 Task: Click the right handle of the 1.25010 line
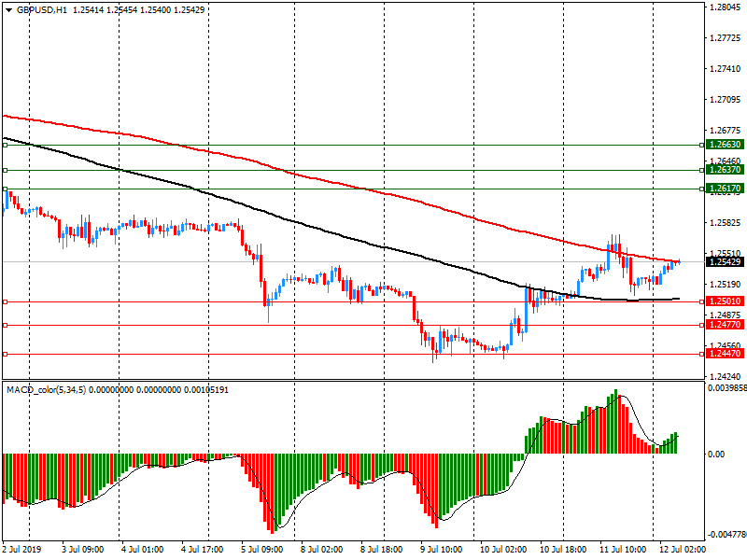(702, 301)
